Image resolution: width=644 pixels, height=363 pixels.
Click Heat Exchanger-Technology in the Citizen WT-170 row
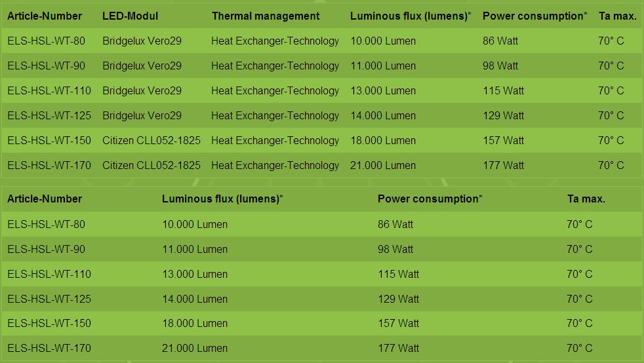point(275,165)
